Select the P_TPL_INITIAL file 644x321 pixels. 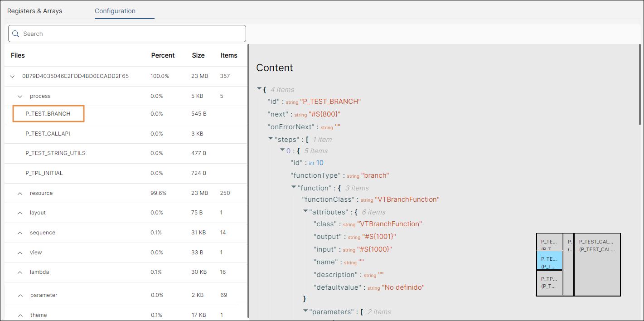coord(45,173)
